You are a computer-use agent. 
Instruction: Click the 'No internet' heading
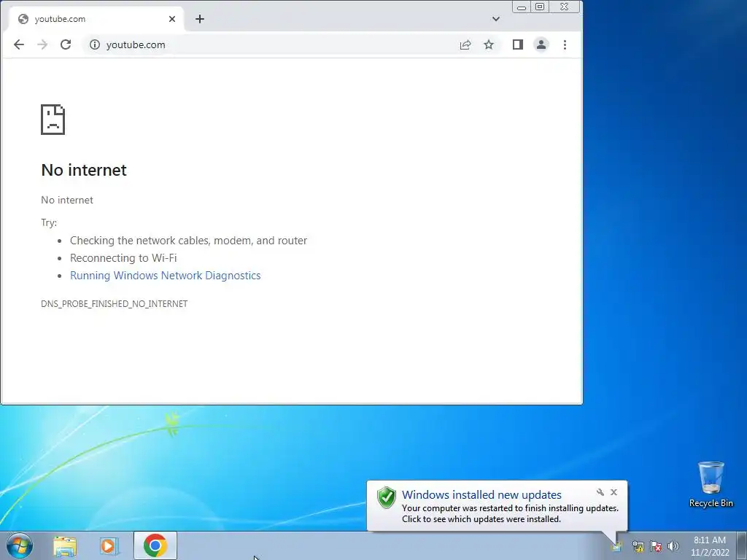coord(84,170)
